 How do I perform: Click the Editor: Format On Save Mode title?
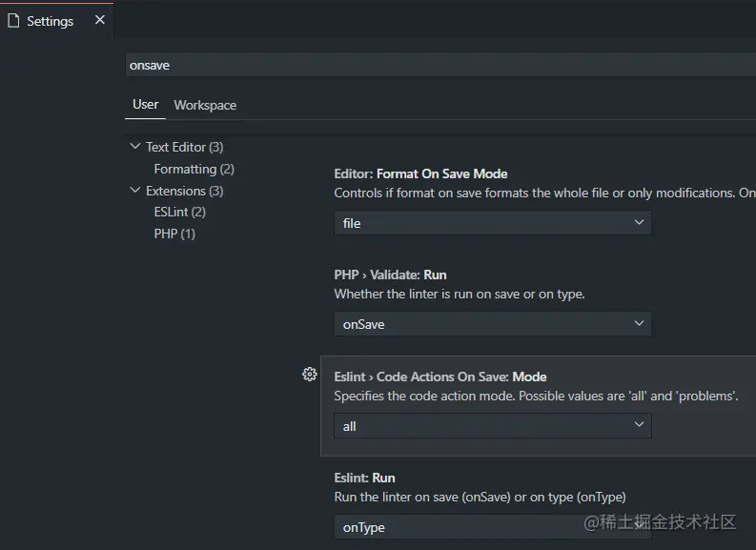(x=420, y=173)
